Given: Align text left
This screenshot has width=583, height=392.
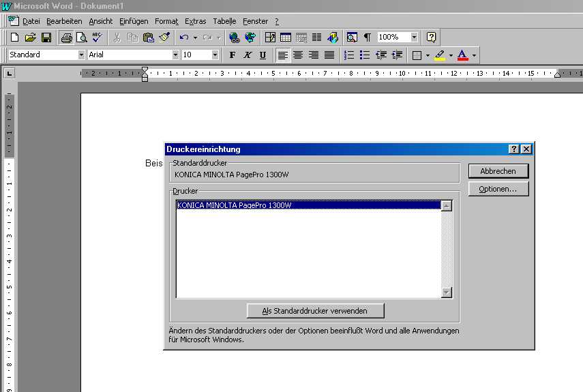Looking at the screenshot, I should tap(283, 55).
